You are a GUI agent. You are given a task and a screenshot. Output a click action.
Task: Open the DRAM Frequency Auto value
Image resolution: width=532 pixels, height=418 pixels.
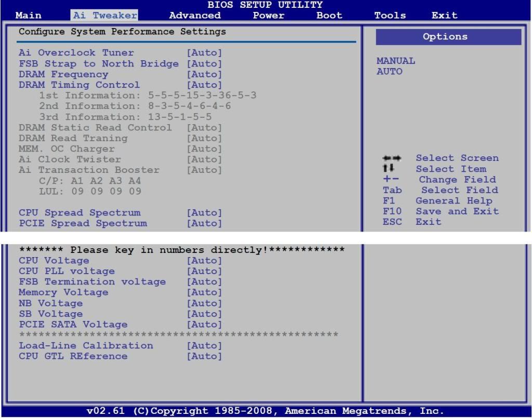tap(204, 74)
